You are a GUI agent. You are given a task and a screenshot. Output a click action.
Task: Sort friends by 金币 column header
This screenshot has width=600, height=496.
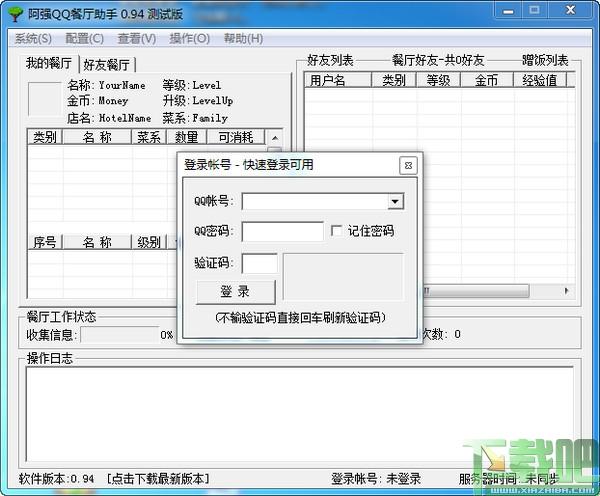click(487, 80)
